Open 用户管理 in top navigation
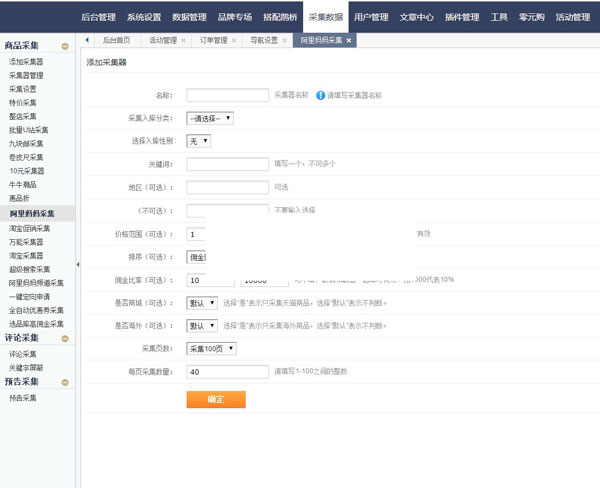 point(371,17)
